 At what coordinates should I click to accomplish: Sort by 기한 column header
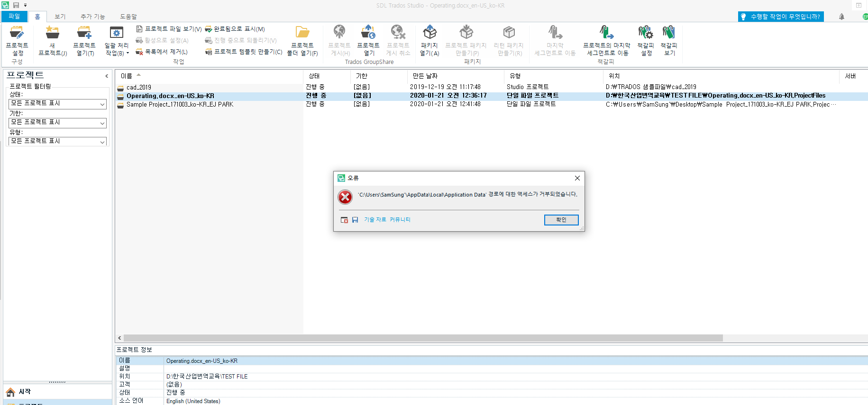point(378,76)
